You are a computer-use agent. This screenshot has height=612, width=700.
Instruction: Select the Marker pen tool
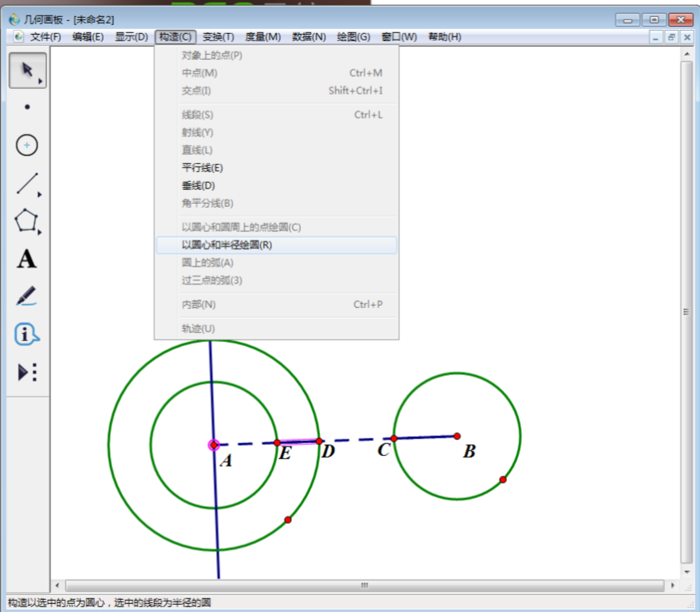(x=27, y=296)
